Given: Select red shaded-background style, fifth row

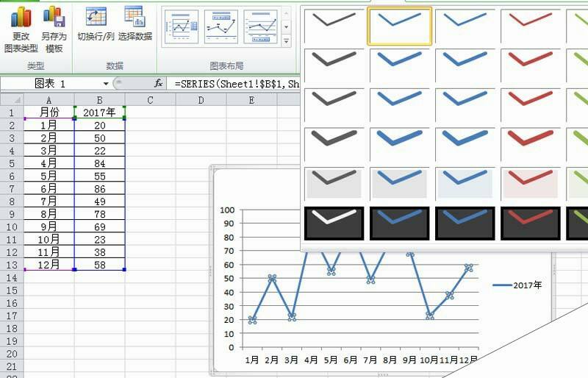Looking at the screenshot, I should (531, 184).
